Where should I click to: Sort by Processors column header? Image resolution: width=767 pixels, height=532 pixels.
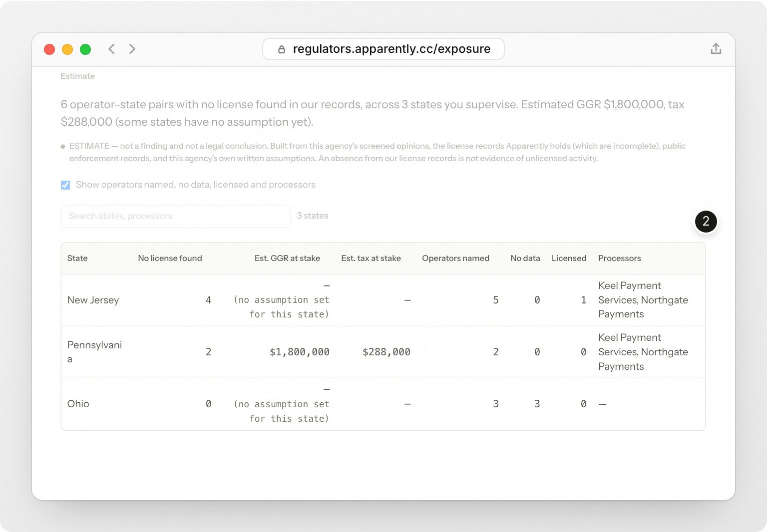pyautogui.click(x=619, y=258)
